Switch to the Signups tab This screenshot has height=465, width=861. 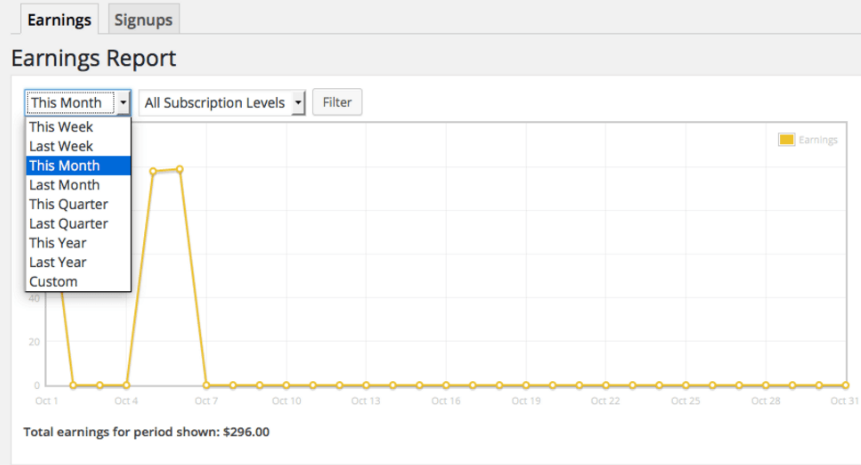(143, 20)
